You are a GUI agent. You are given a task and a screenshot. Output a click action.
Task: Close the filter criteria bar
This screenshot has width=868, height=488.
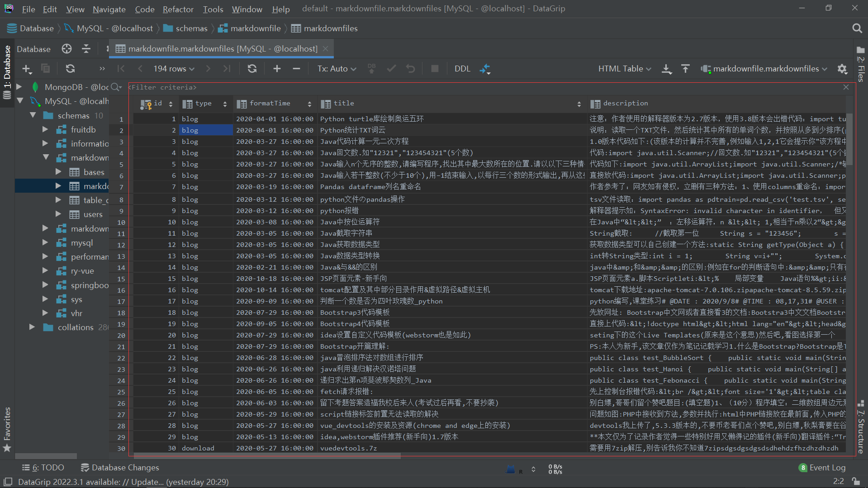pyautogui.click(x=846, y=87)
